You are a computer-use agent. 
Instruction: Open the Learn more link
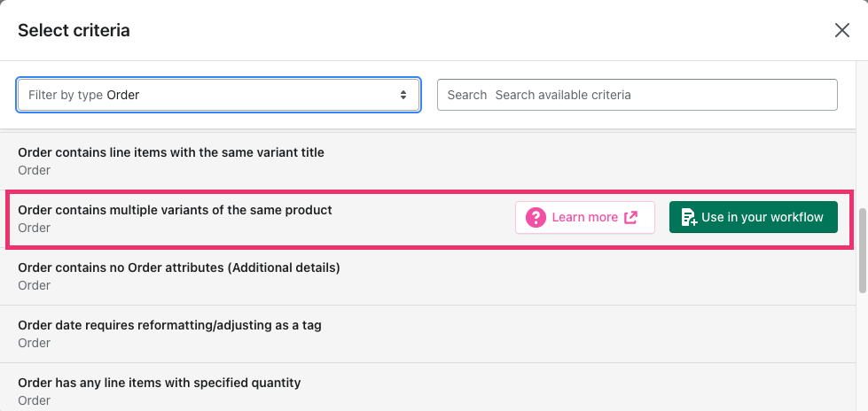point(584,217)
